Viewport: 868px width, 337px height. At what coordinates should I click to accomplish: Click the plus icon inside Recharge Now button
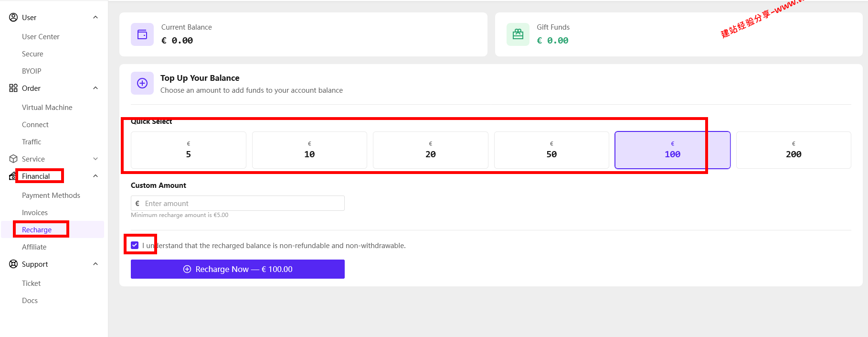[187, 269]
